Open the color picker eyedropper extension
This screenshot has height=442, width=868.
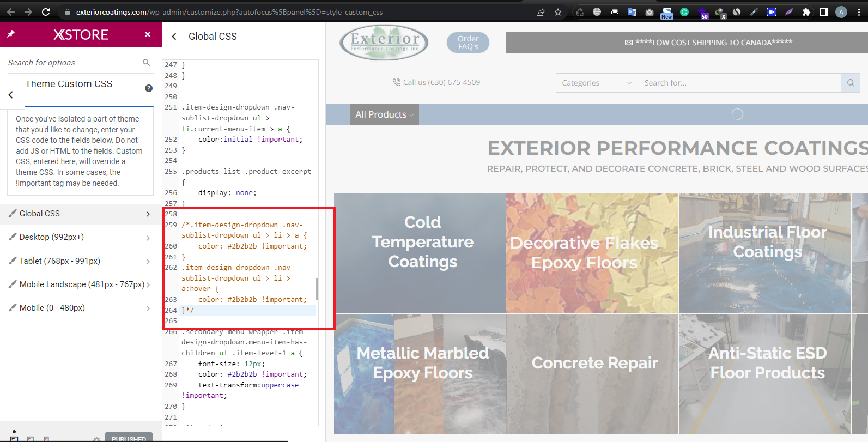[754, 12]
